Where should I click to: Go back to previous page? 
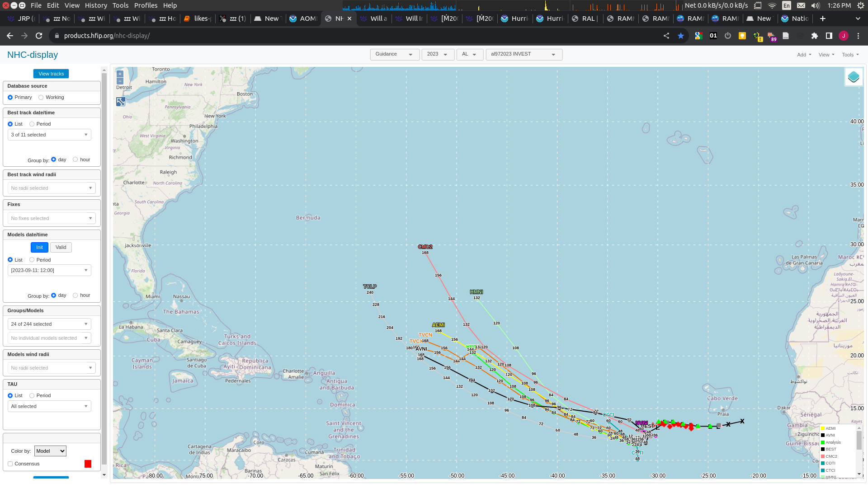click(10, 36)
